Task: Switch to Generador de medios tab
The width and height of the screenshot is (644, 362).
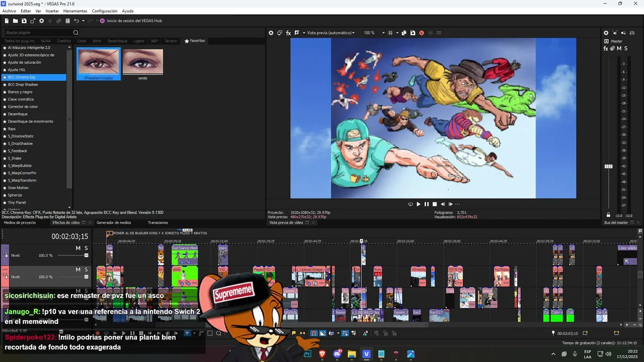Action: [x=114, y=223]
